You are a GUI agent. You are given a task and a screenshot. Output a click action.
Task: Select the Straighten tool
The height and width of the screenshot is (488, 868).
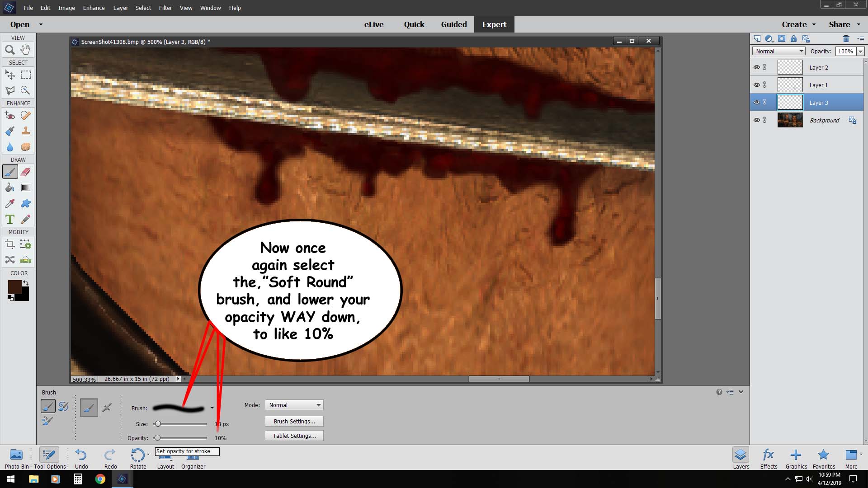tap(26, 260)
